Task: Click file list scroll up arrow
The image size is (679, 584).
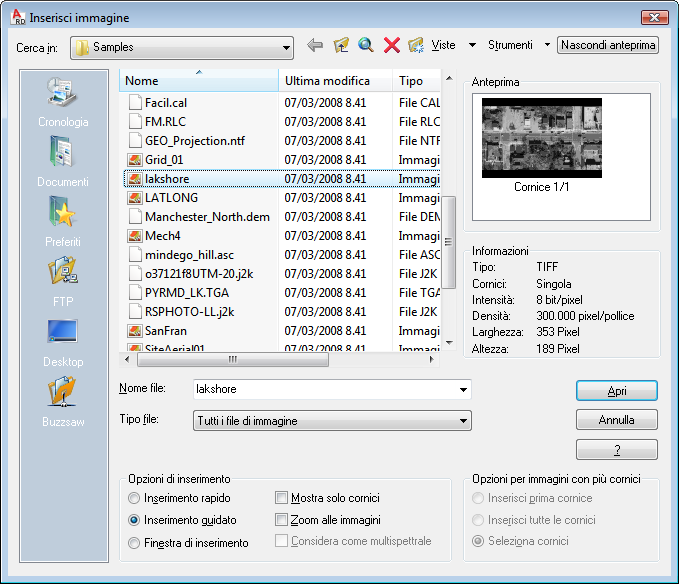Action: (449, 78)
